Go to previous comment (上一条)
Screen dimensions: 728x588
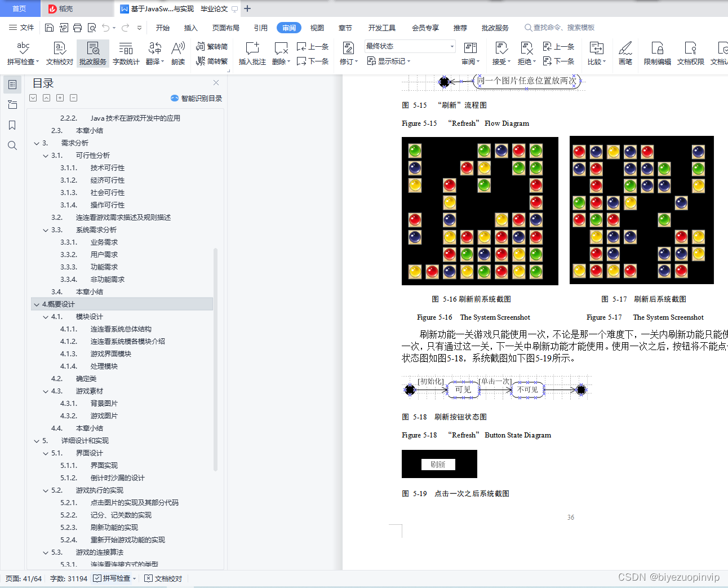pyautogui.click(x=313, y=46)
